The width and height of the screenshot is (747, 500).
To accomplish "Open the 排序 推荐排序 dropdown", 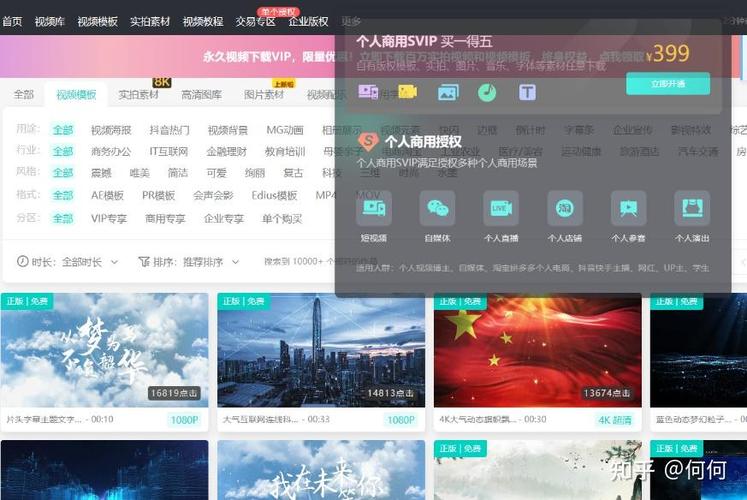I will 189,261.
